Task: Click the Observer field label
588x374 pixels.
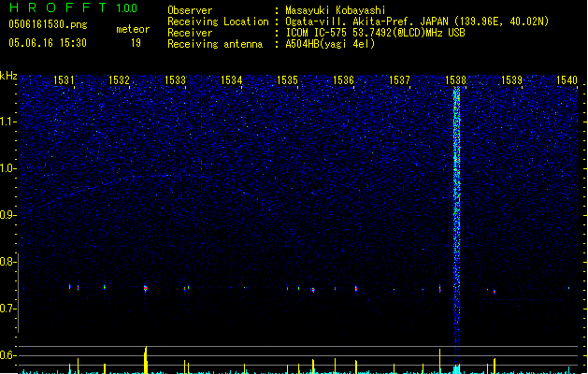Action: (190, 10)
